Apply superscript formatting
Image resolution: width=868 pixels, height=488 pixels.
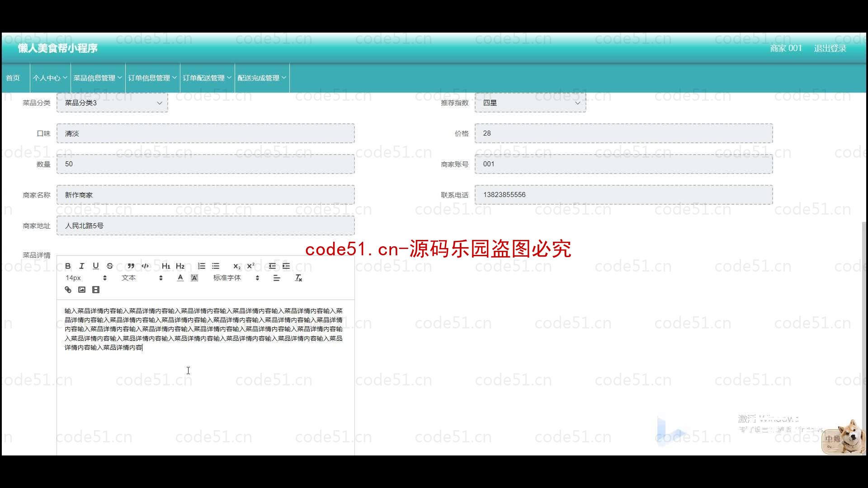(251, 266)
